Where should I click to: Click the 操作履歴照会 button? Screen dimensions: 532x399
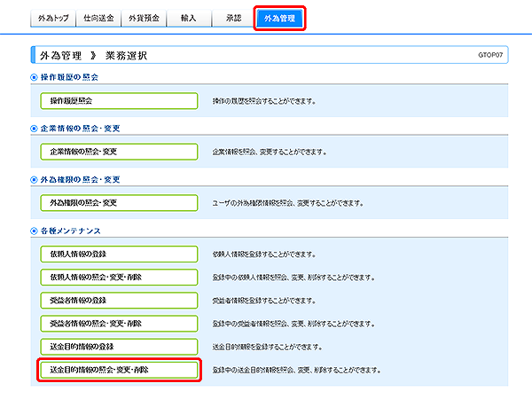click(118, 101)
